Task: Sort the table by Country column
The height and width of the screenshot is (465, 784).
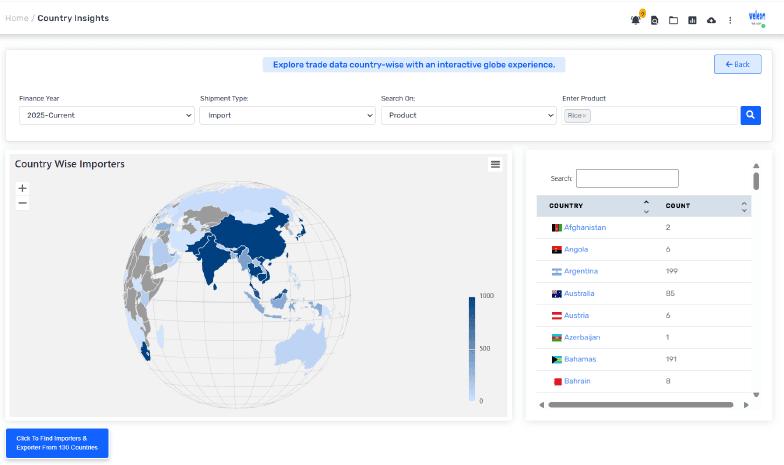Action: 645,206
